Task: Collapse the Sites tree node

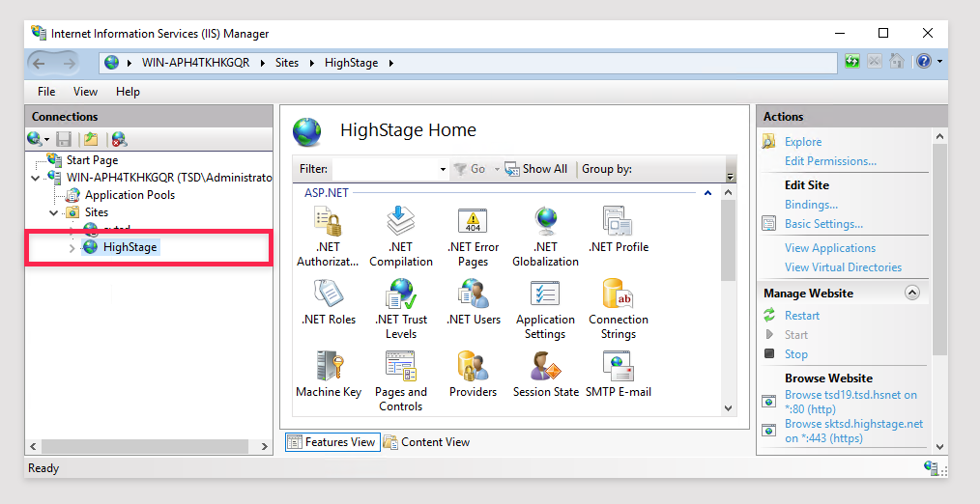Action: [54, 213]
